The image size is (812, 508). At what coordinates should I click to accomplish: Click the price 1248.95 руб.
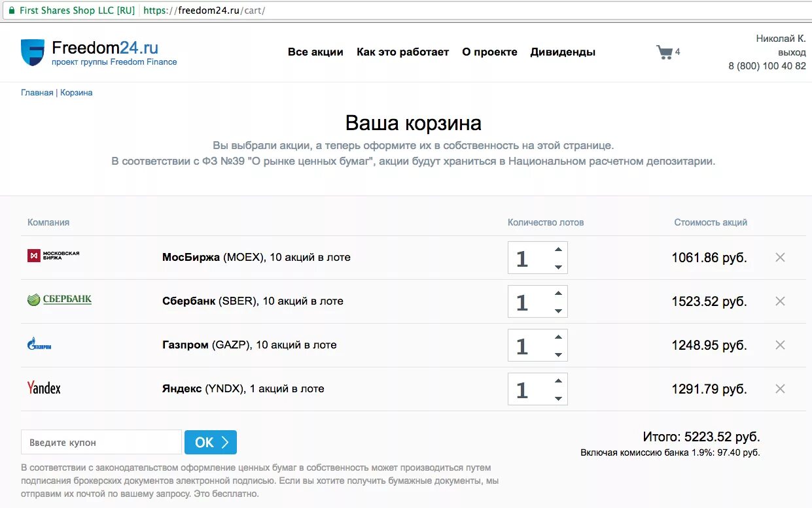709,345
